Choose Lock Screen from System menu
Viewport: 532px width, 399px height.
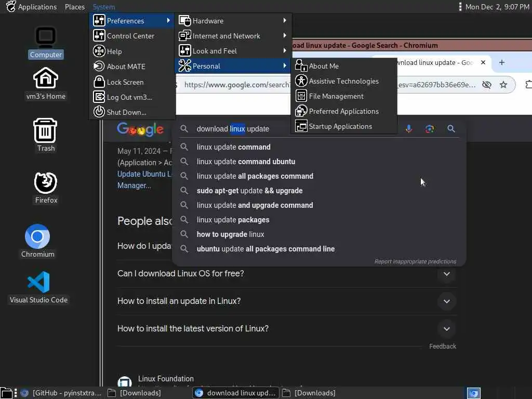tap(131, 82)
